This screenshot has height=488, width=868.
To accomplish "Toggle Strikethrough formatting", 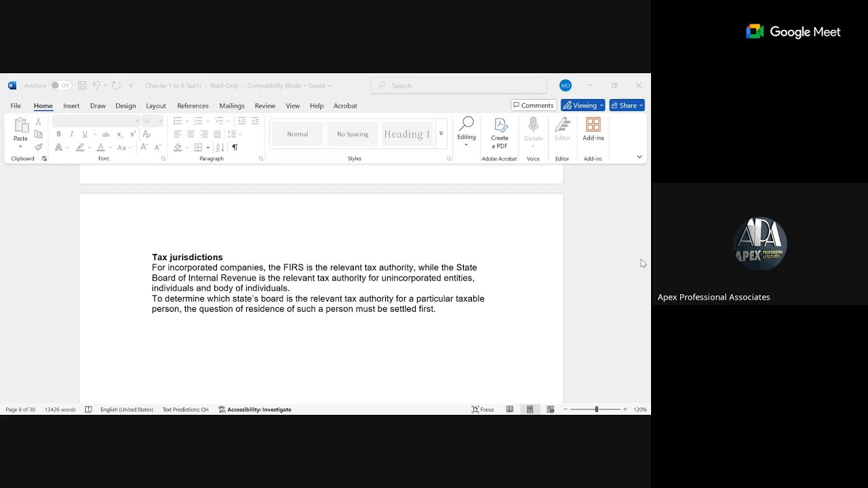I will point(106,134).
